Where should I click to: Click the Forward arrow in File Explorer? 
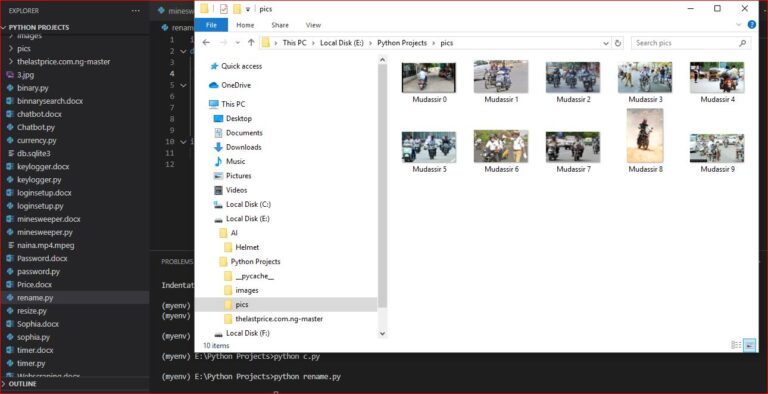tap(223, 43)
